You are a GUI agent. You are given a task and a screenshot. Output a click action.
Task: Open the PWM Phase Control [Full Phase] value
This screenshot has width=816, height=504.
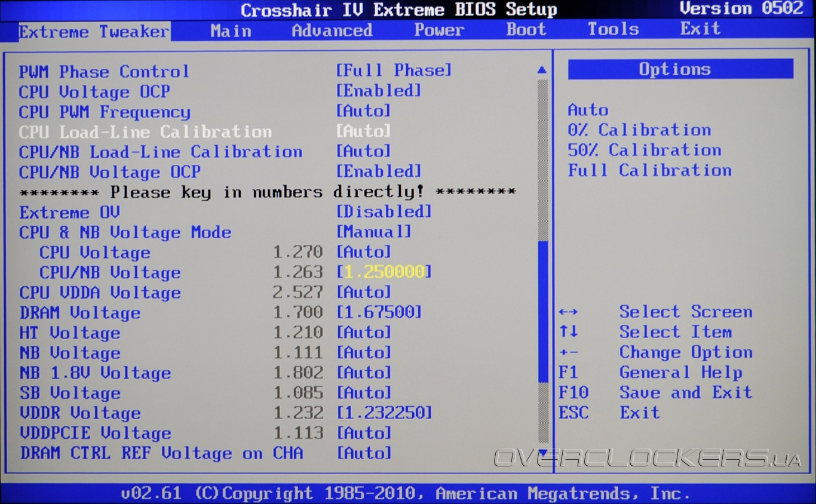tap(394, 70)
